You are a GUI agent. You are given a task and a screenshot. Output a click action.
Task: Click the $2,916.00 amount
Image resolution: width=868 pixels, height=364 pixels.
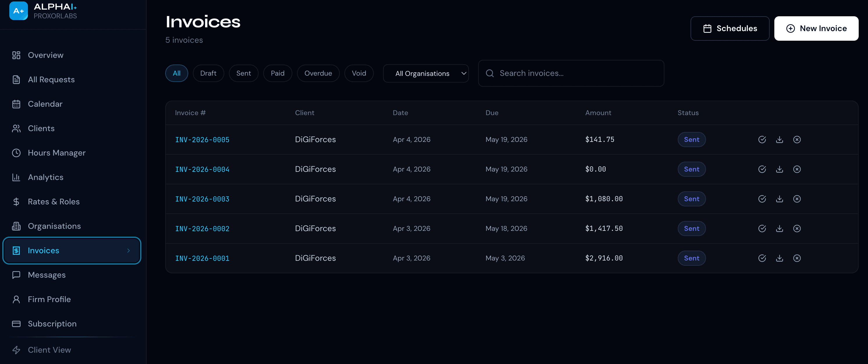coord(604,258)
